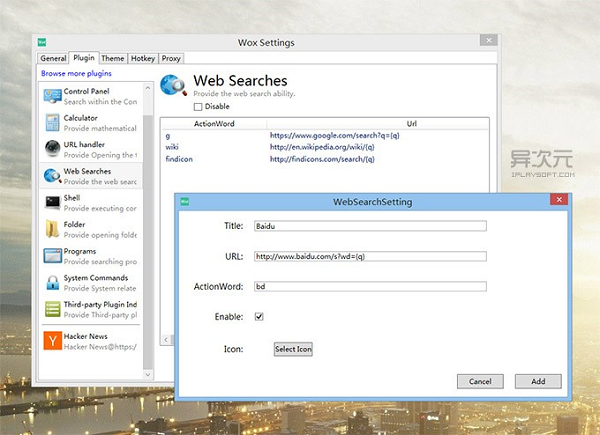The height and width of the screenshot is (435, 600).
Task: Select the Shell plugin name
Action: pyautogui.click(x=72, y=198)
